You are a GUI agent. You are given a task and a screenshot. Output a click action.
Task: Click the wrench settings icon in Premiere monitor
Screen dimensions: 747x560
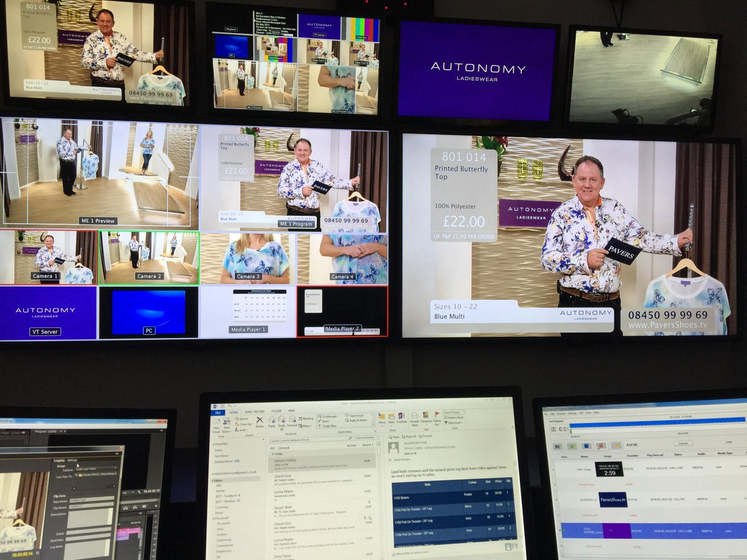coord(139,492)
